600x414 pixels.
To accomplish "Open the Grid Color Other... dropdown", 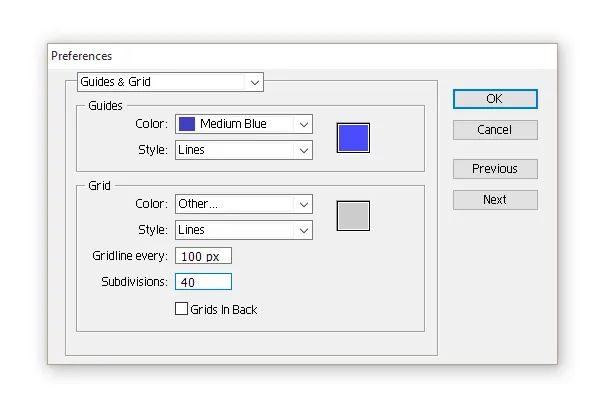I will (x=244, y=204).
